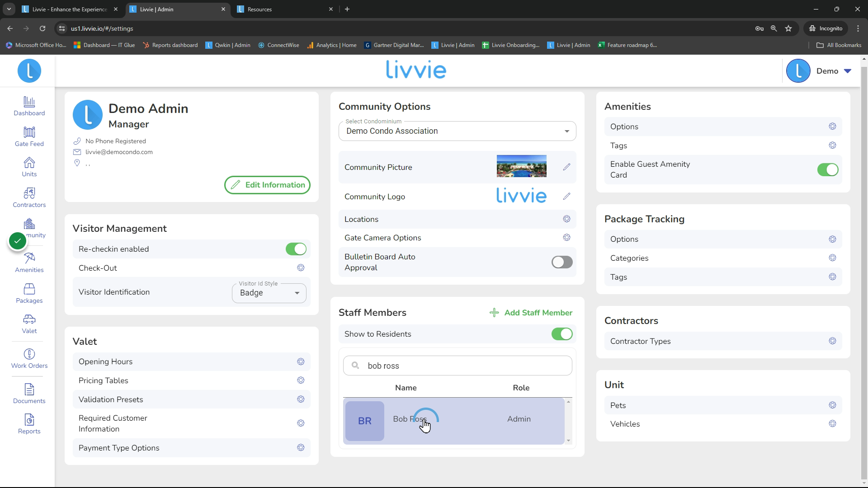This screenshot has height=488, width=868.
Task: Click the staff search field
Action: coord(457,366)
